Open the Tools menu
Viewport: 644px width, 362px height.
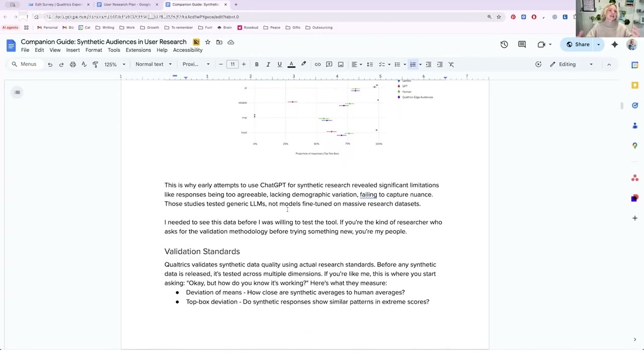click(x=114, y=50)
